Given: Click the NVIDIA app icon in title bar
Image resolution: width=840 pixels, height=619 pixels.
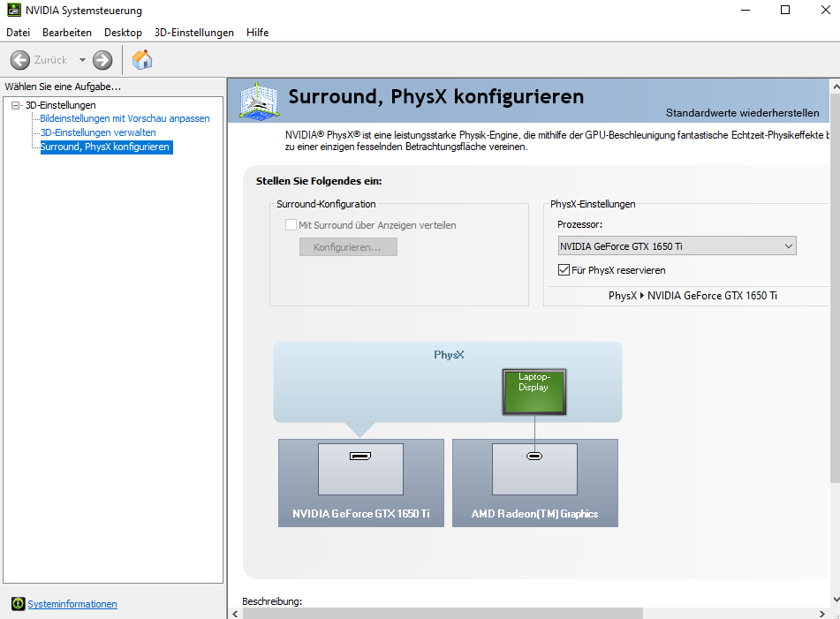Looking at the screenshot, I should [14, 10].
